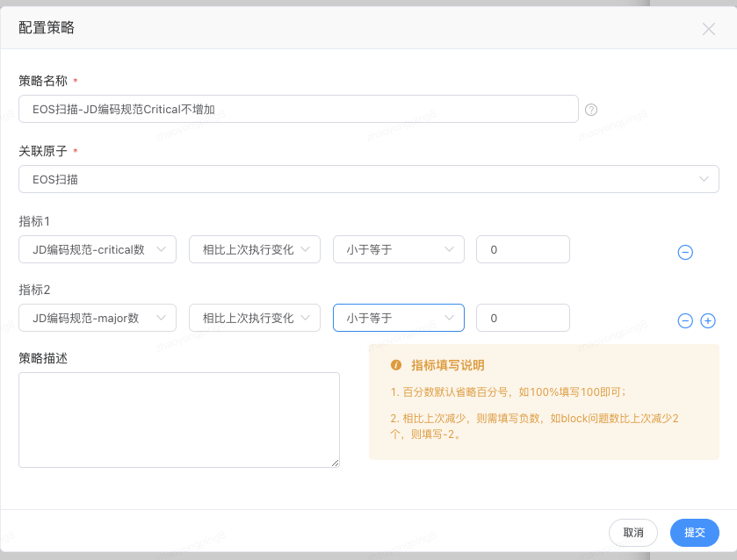The image size is (737, 560).
Task: Click the resize handle of 策略描述 textarea
Action: click(335, 463)
